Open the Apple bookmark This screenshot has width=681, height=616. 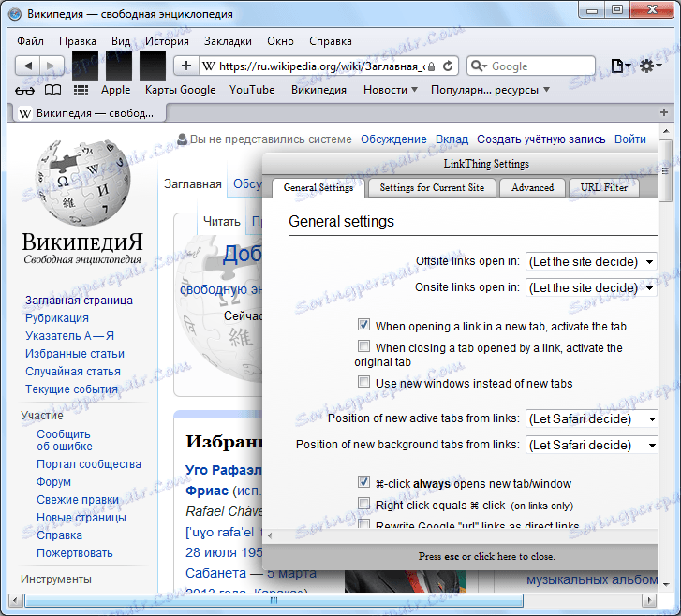(x=115, y=90)
